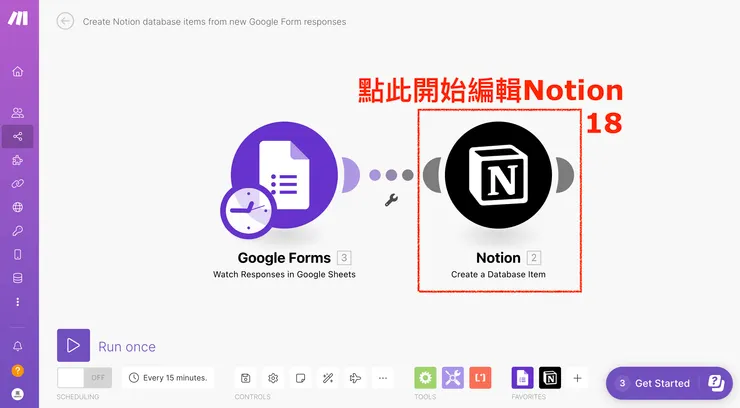Click the Google Forms module title

(x=284, y=258)
